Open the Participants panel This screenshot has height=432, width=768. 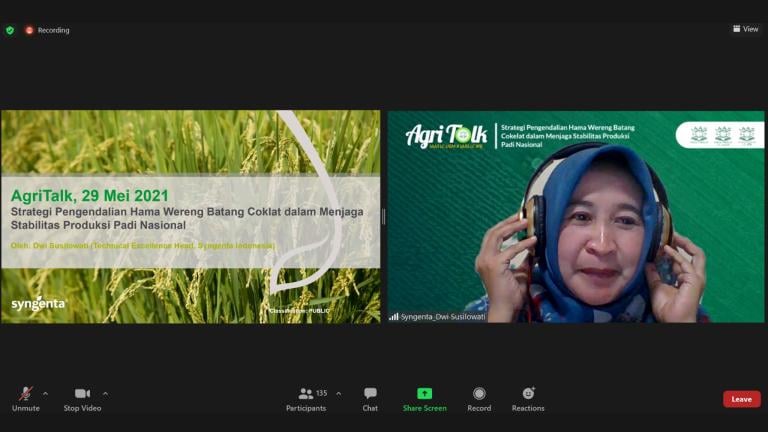click(306, 399)
